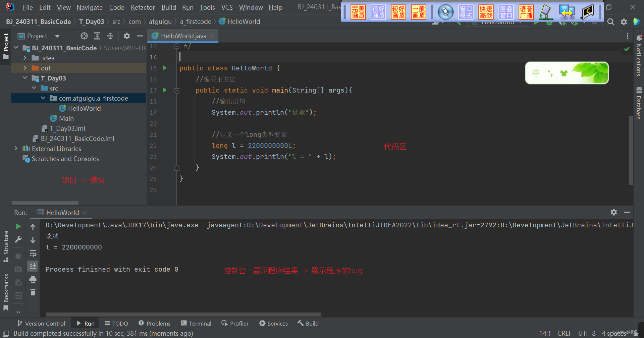Hide the Project tool window

click(x=140, y=36)
